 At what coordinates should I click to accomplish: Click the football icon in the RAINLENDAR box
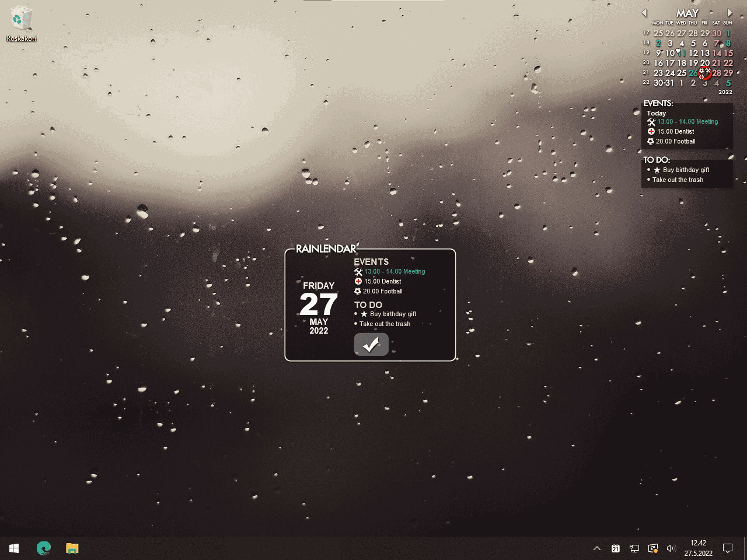(x=358, y=291)
